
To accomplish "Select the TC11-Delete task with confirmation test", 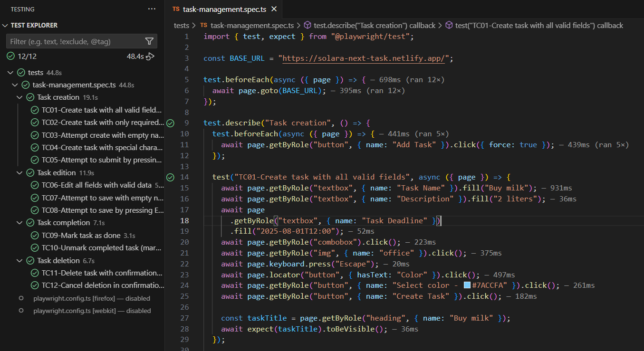I will pos(103,273).
